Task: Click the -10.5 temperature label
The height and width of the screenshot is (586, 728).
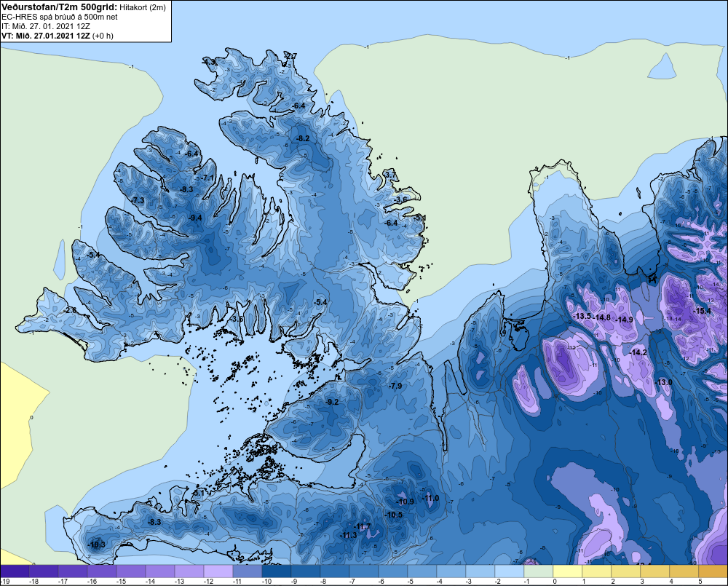Action: (x=394, y=515)
